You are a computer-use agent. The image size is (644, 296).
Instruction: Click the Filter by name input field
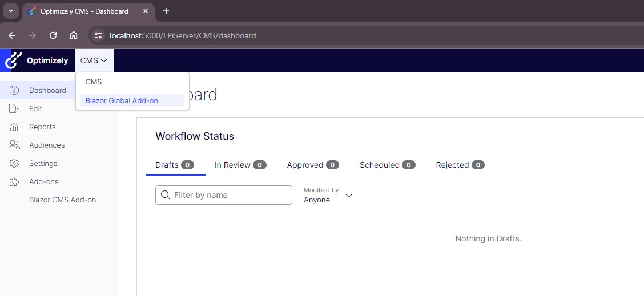(224, 195)
